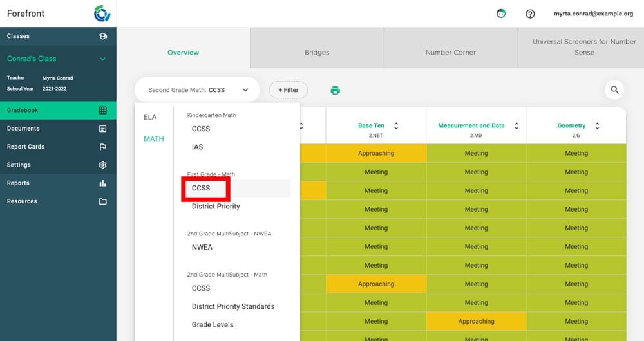644x341 pixels.
Task: Click the search magnifier icon
Action: coord(614,90)
